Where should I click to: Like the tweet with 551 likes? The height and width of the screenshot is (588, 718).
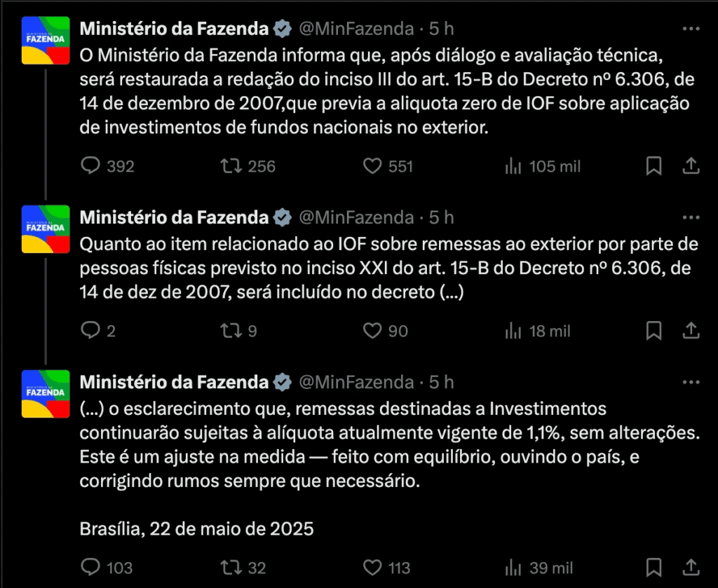click(x=372, y=166)
